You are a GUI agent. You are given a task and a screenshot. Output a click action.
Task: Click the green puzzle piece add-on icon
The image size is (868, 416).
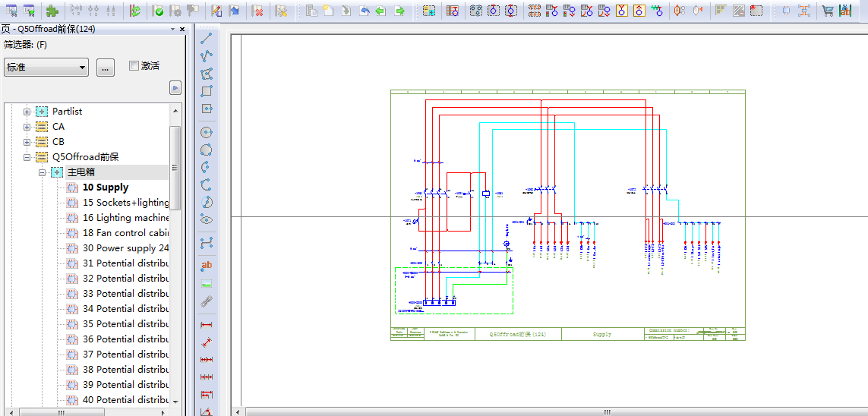52,10
